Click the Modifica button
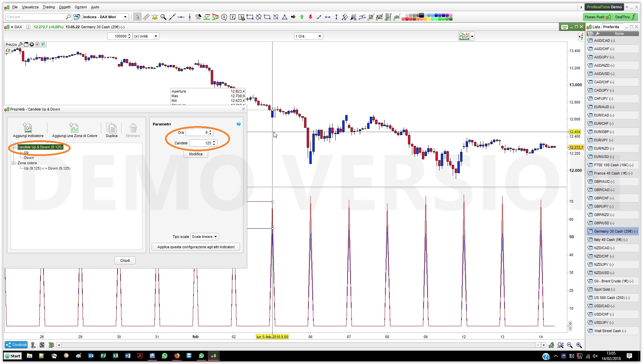This screenshot has width=643, height=364. coord(196,154)
